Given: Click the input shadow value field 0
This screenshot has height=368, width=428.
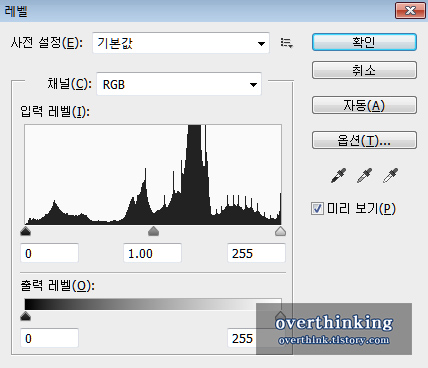Looking at the screenshot, I should pos(49,253).
